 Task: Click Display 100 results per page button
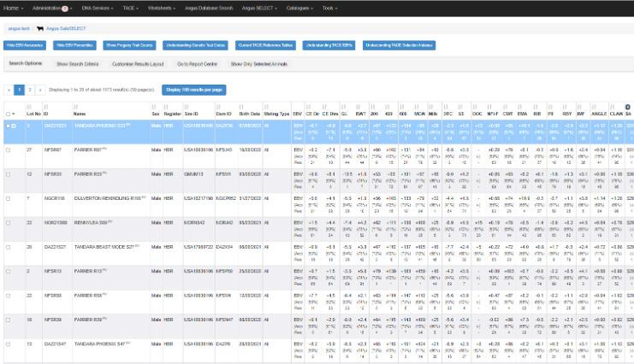pos(194,90)
